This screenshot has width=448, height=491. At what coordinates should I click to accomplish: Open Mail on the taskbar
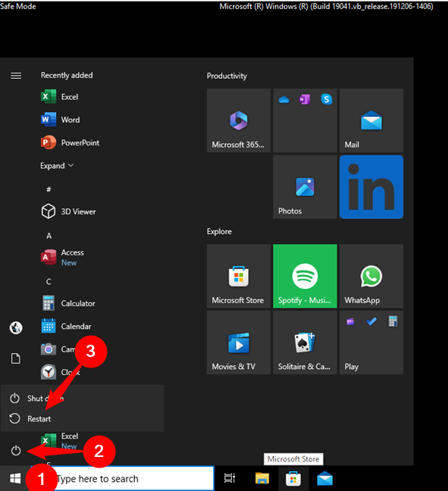(325, 478)
